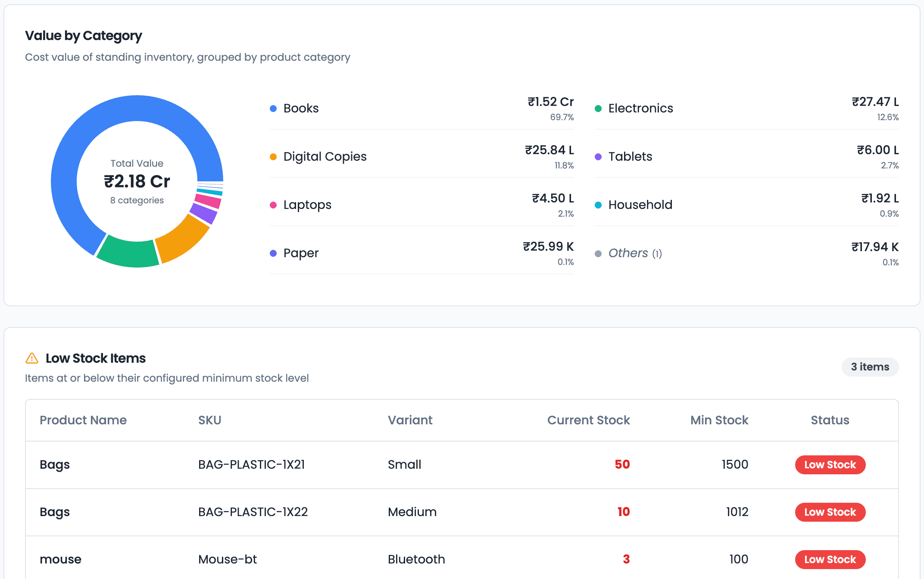Screen dimensions: 924x579
Task: Click the Digital Copies orange legend dot
Action: click(273, 157)
